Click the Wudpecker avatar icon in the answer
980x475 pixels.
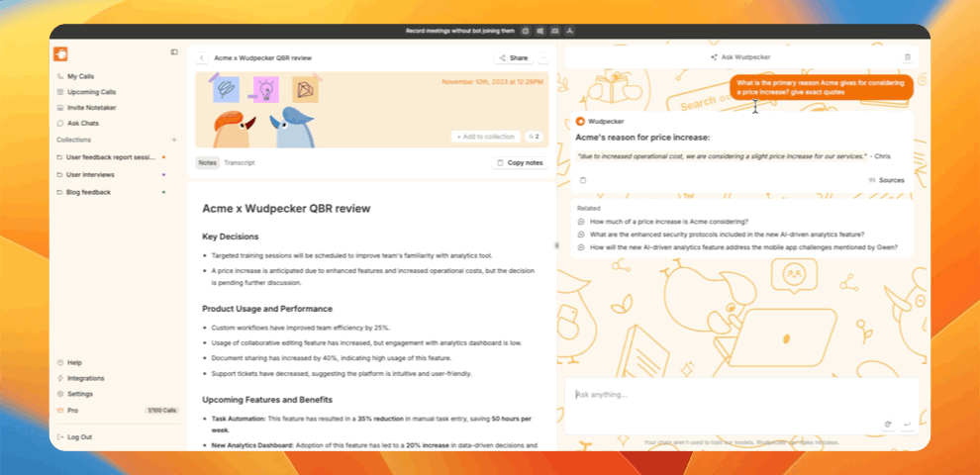[580, 122]
